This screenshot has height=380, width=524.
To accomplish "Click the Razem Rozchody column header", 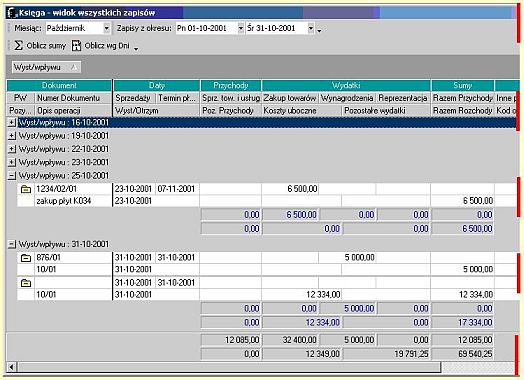I will pyautogui.click(x=463, y=111).
